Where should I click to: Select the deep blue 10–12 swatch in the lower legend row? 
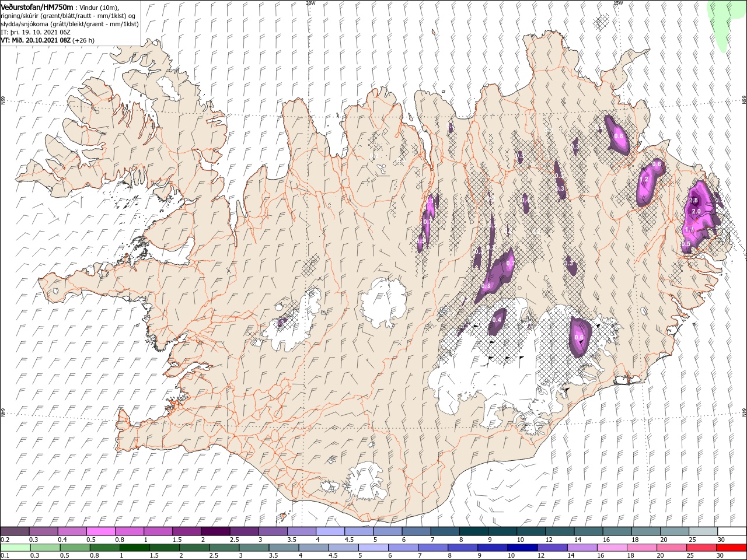click(x=523, y=548)
